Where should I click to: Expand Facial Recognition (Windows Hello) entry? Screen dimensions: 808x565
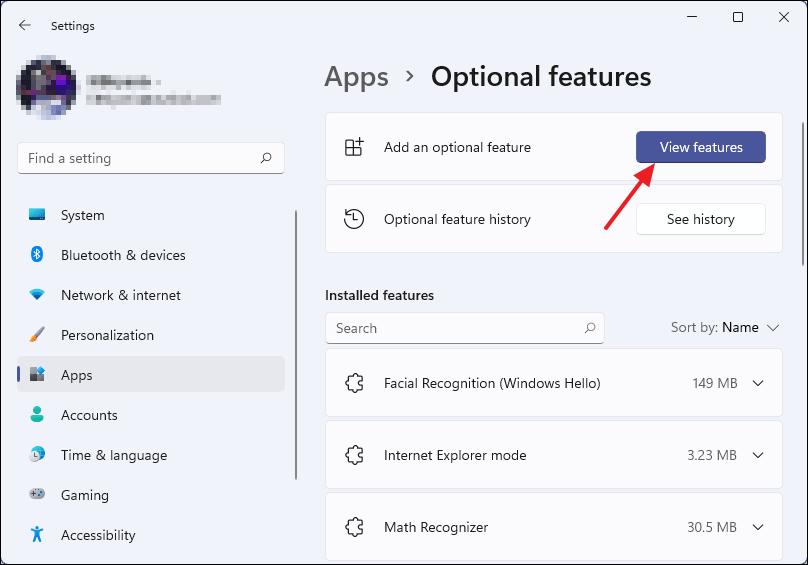(x=757, y=383)
